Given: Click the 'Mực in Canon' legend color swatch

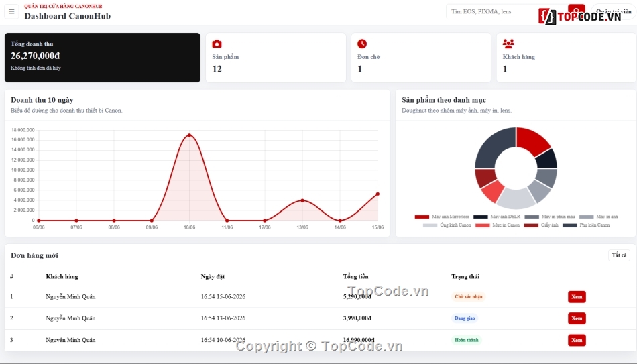Looking at the screenshot, I should tap(483, 225).
